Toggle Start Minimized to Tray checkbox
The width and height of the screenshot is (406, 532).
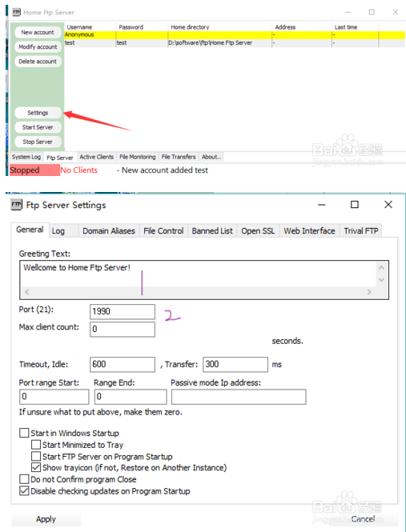click(x=36, y=445)
